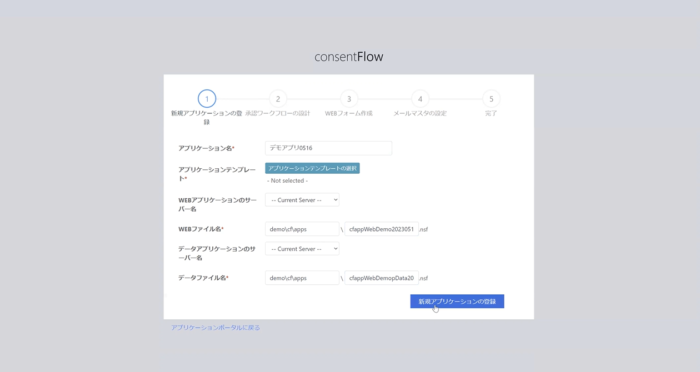This screenshot has width=700, height=372.
Task: Click the 承認ワークフローの設計 step label
Action: tap(278, 113)
